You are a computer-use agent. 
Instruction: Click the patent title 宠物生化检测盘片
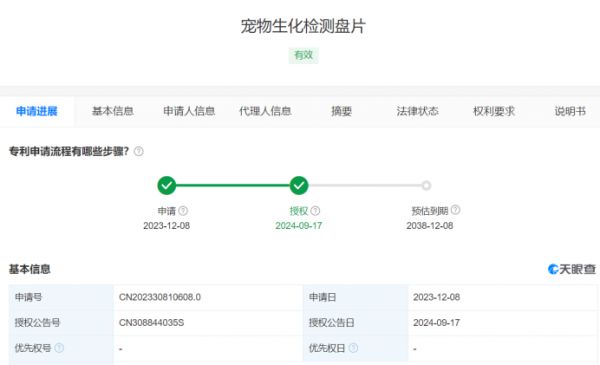click(x=303, y=26)
